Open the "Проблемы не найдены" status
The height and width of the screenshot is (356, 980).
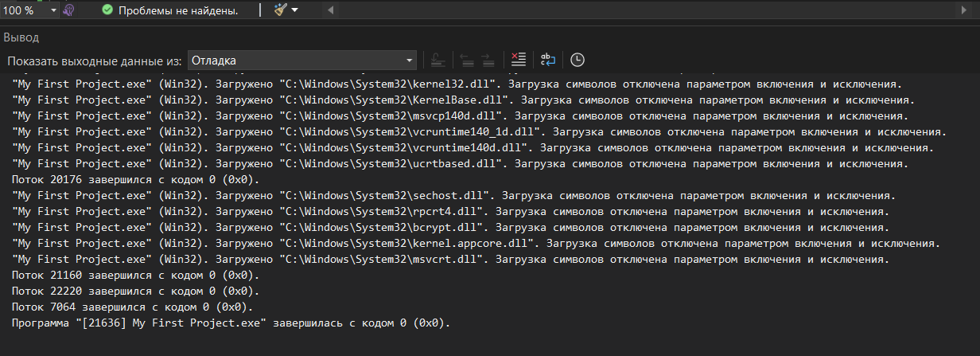(177, 10)
